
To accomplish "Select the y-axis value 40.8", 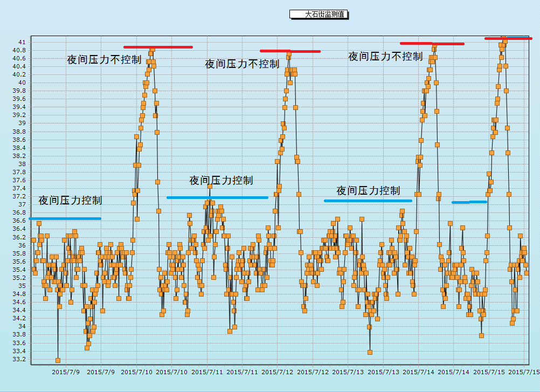I will click(19, 50).
